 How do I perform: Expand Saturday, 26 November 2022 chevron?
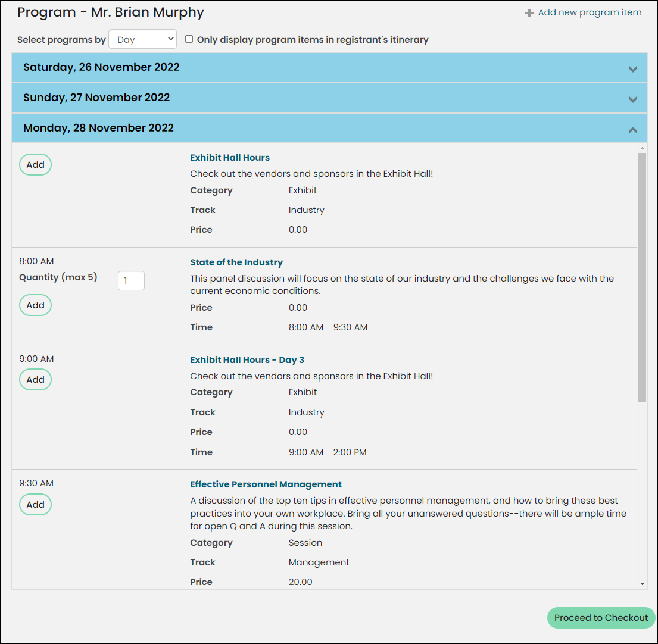click(633, 69)
